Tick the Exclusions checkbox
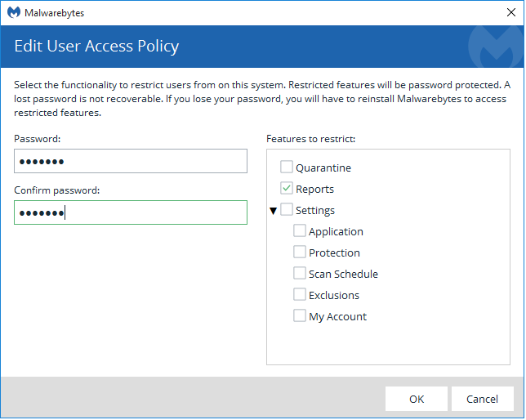The height and width of the screenshot is (420, 526). [300, 295]
